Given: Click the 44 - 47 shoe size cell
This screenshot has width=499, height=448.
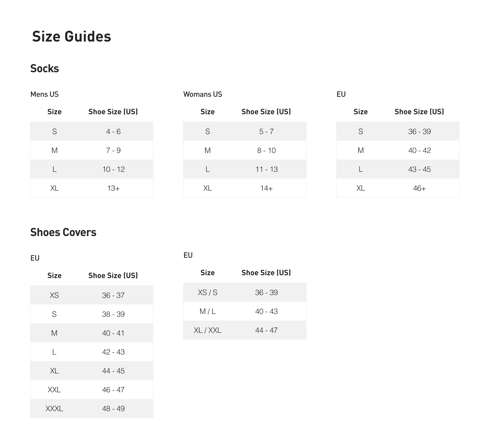Looking at the screenshot, I should 266,330.
